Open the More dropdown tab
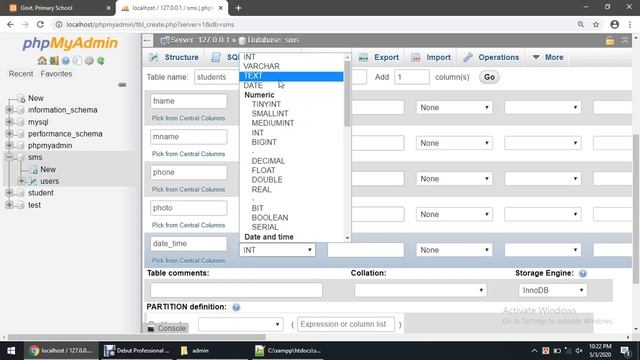The height and width of the screenshot is (360, 640). point(548,58)
